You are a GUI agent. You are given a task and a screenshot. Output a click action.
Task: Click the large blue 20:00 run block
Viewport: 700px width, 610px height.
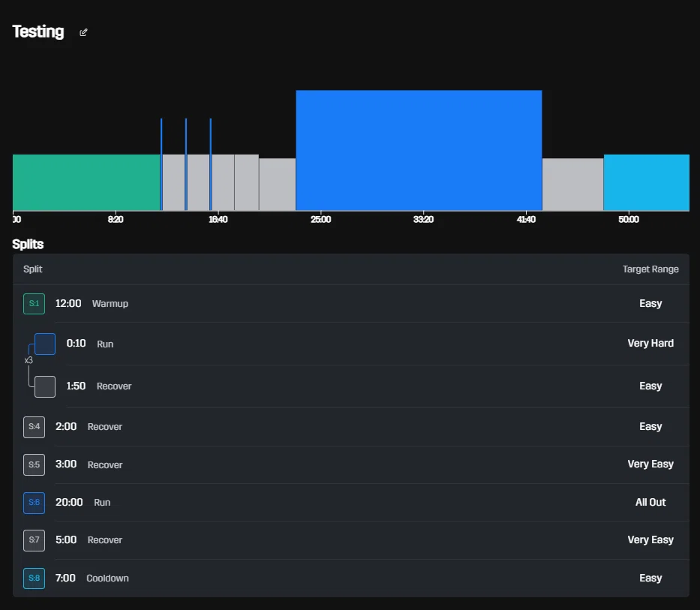419,150
